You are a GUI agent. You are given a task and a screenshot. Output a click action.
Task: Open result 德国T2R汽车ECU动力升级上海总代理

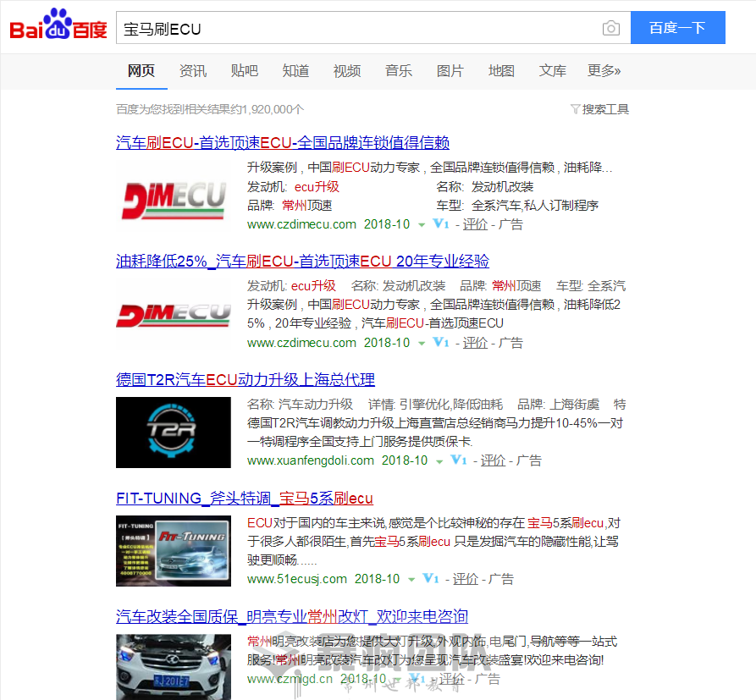click(246, 380)
